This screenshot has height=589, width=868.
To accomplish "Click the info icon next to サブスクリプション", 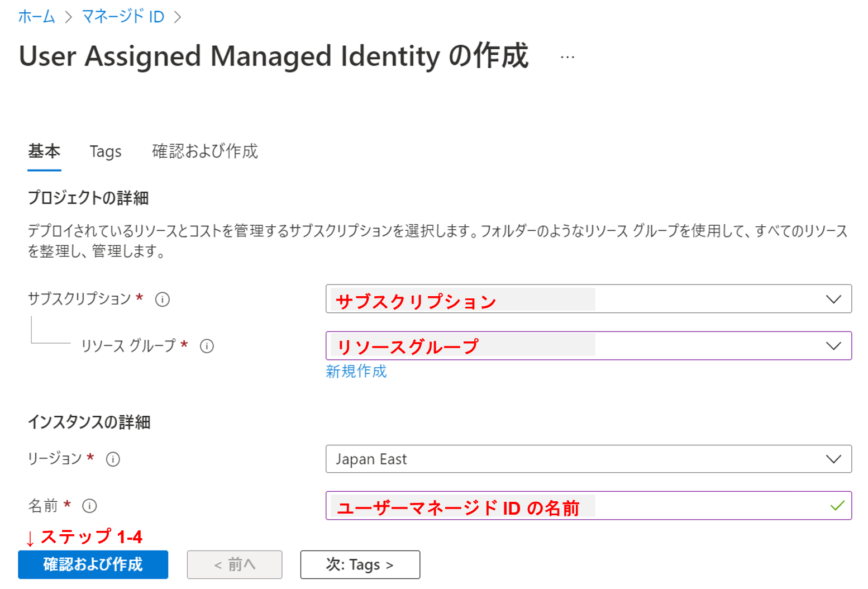I will (162, 300).
